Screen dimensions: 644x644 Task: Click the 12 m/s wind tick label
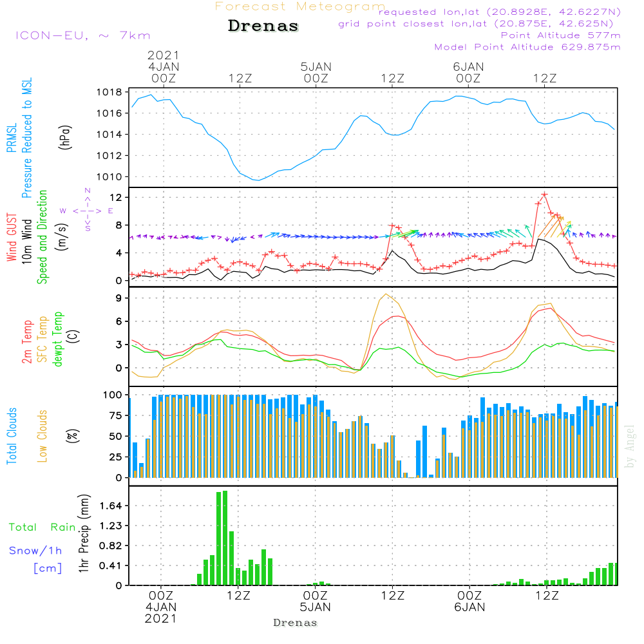(116, 198)
